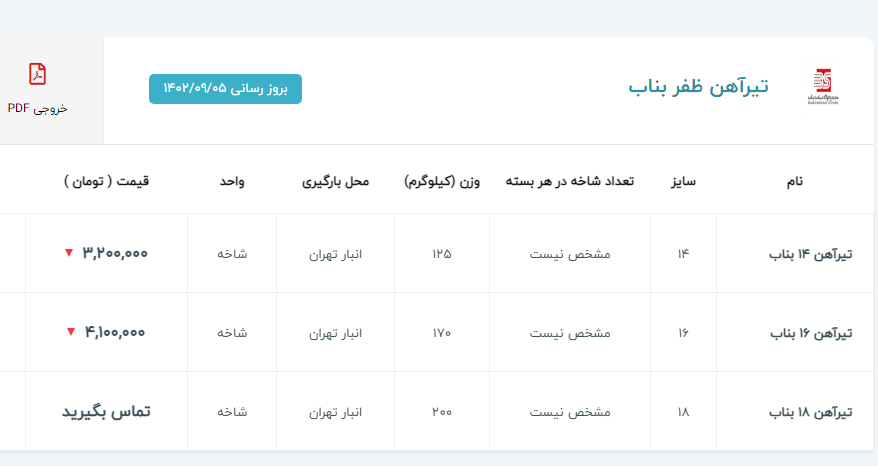Open تیرآهن 18 بناب product link

pyautogui.click(x=811, y=412)
